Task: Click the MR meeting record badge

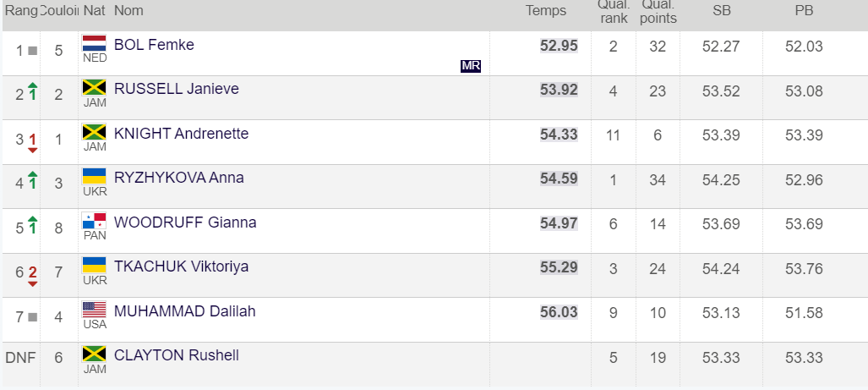Action: [x=471, y=66]
